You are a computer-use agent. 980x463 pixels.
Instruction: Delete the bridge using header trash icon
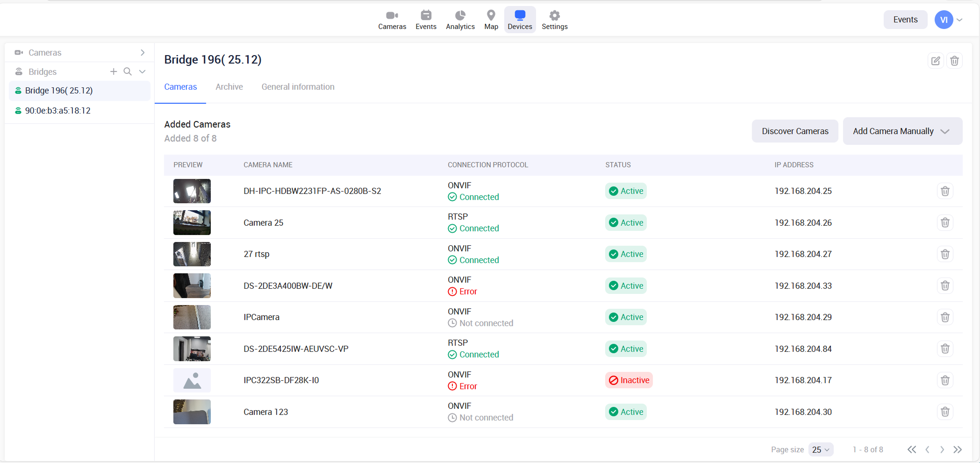(x=954, y=61)
